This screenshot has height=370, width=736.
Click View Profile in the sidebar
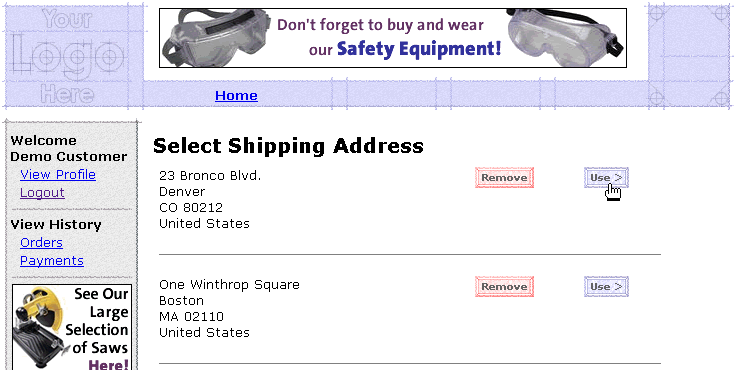click(x=58, y=175)
